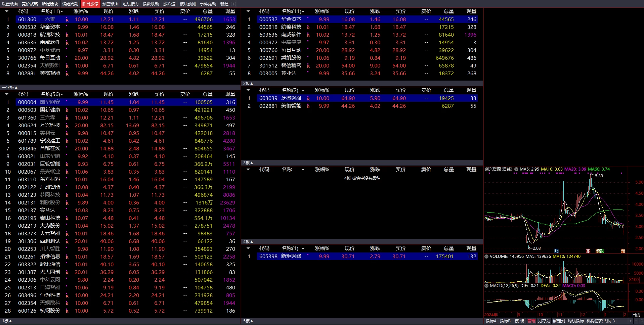The width and height of the screenshot is (644, 325).
Task: Click the 预 marker on the chart
Action: [x=623, y=251]
